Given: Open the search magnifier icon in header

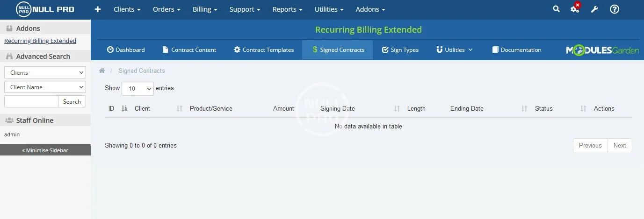Looking at the screenshot, I should (556, 9).
